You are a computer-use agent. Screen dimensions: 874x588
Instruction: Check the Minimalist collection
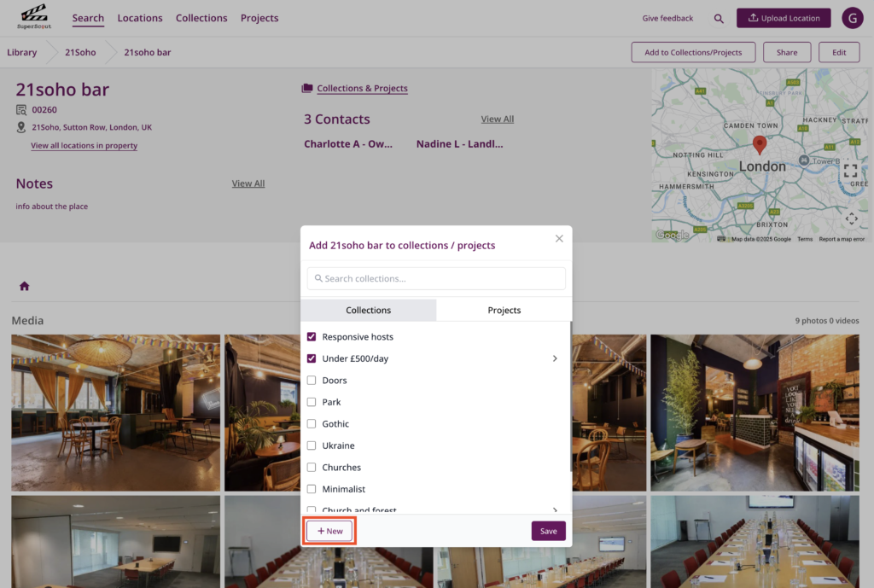(312, 489)
